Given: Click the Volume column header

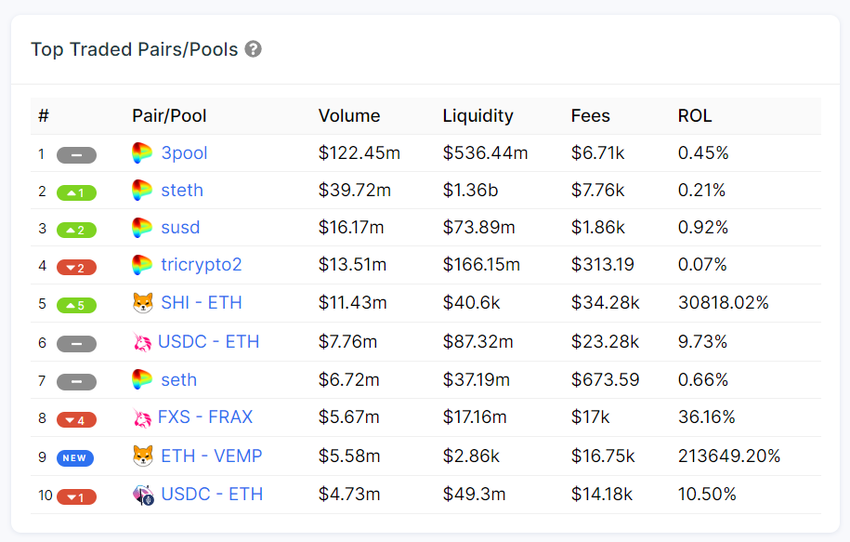Looking at the screenshot, I should tap(349, 116).
